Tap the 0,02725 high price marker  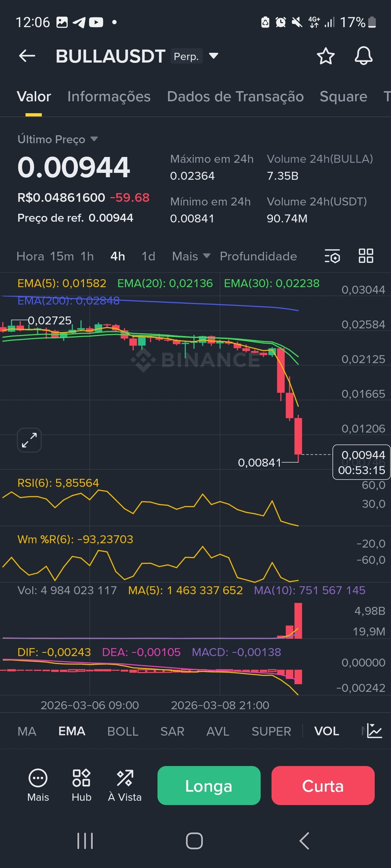50,320
